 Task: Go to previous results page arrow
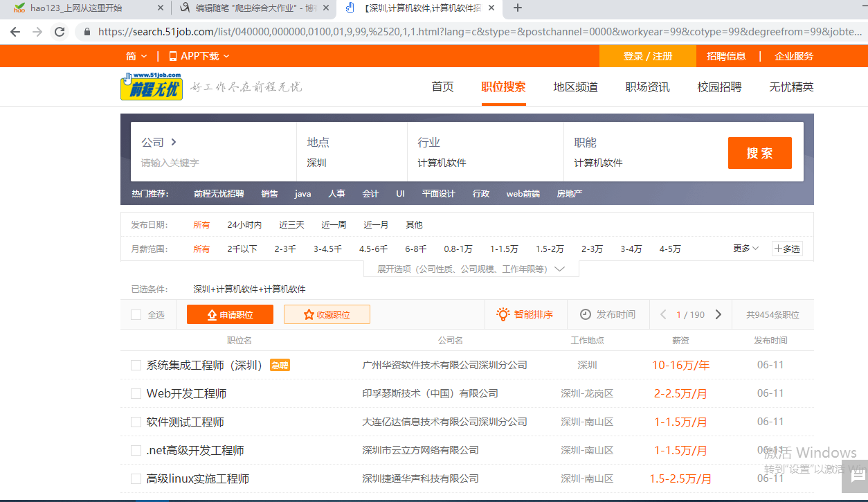[x=663, y=314]
